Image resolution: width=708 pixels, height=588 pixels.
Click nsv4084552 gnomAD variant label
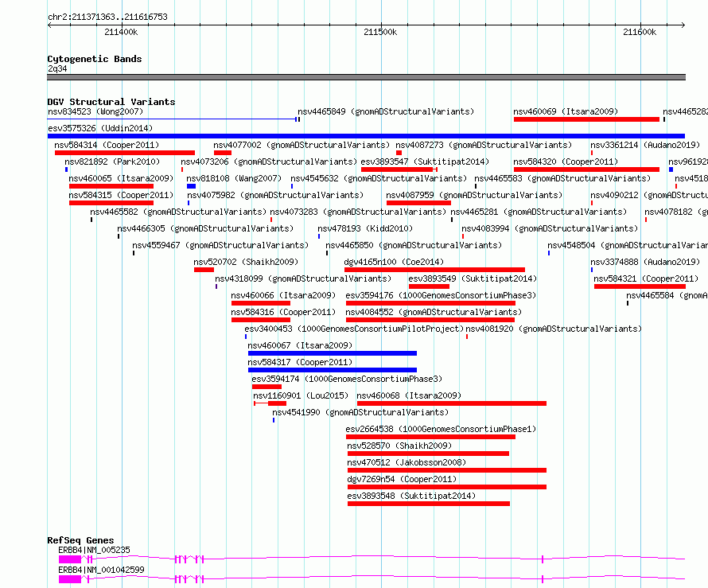(434, 312)
